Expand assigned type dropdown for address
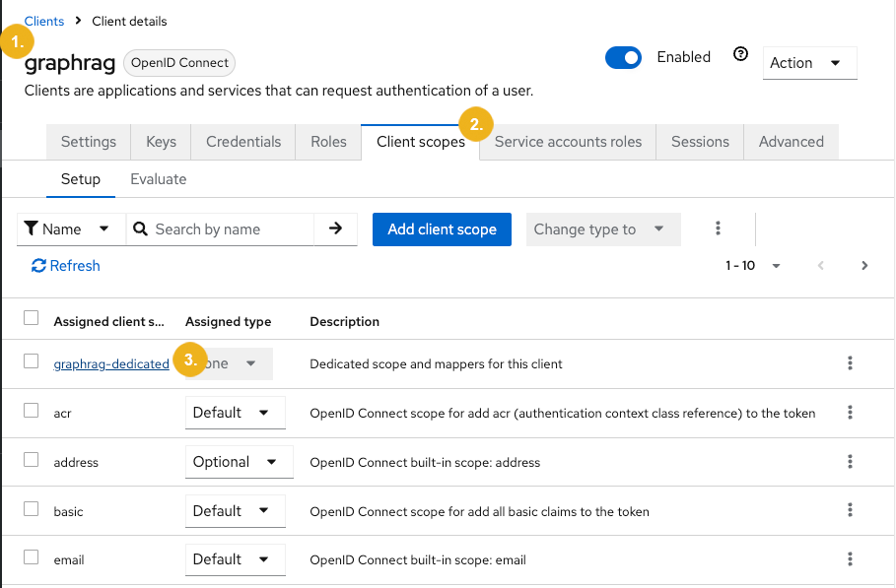Screen dimensions: 896x588 pyautogui.click(x=239, y=462)
